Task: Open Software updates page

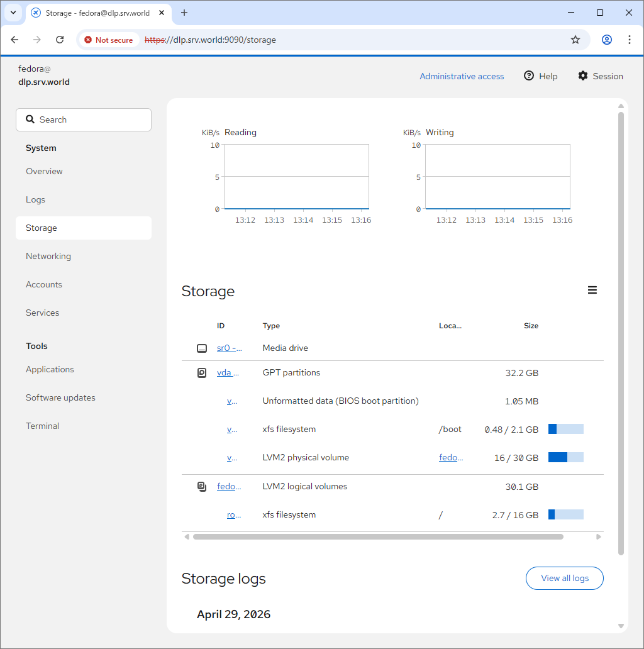Action: (60, 397)
